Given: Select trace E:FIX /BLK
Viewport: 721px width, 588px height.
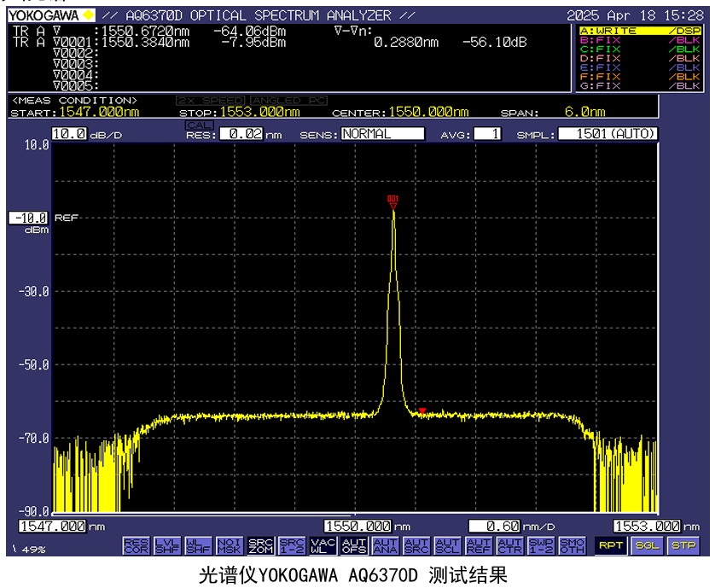Looking at the screenshot, I should (640, 67).
